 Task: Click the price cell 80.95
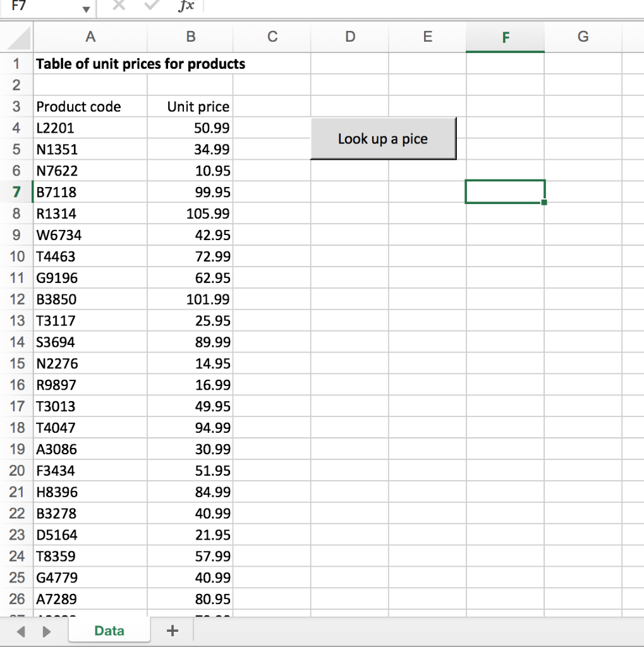[x=190, y=599]
